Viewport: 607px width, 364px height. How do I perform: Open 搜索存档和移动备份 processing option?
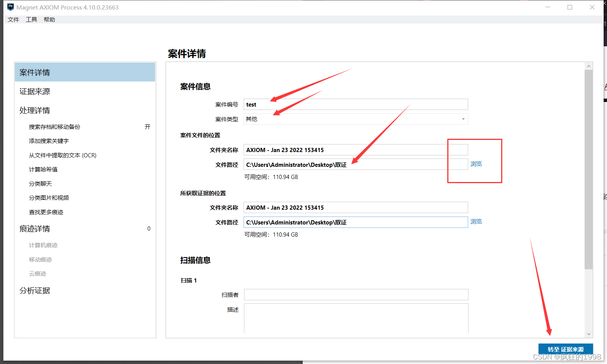(x=55, y=127)
